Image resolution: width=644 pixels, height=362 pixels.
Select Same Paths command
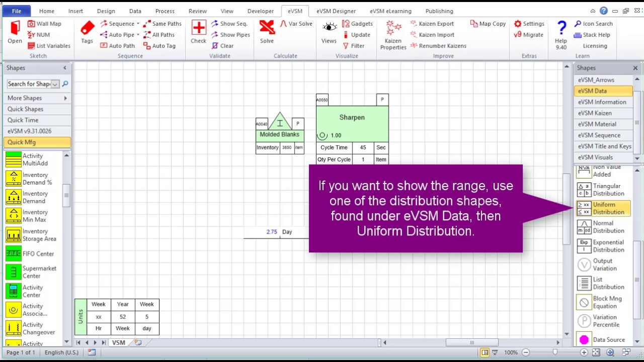click(x=162, y=24)
